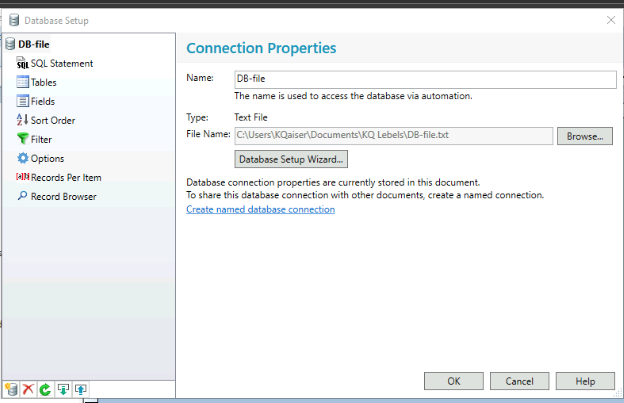The image size is (624, 403).
Task: Click the Help button
Action: [585, 381]
